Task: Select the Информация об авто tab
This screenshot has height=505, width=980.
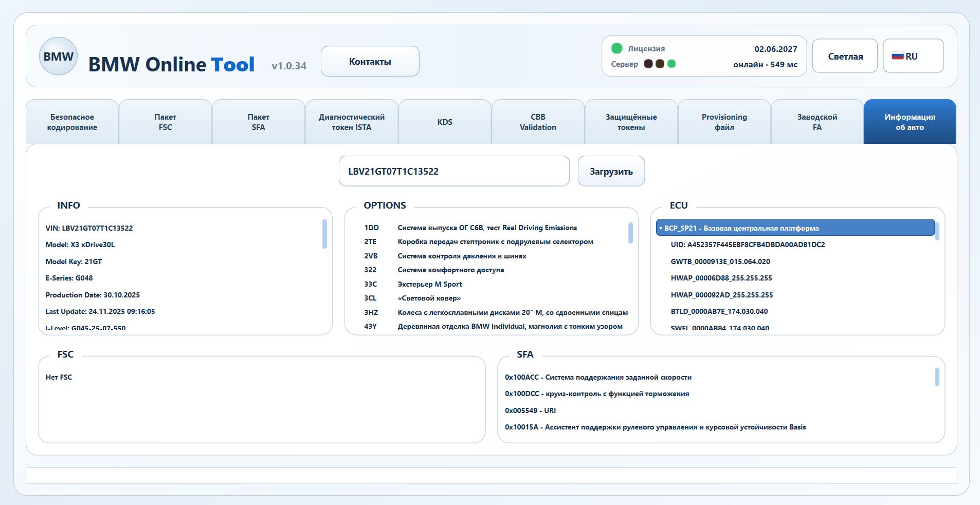Action: (x=910, y=122)
